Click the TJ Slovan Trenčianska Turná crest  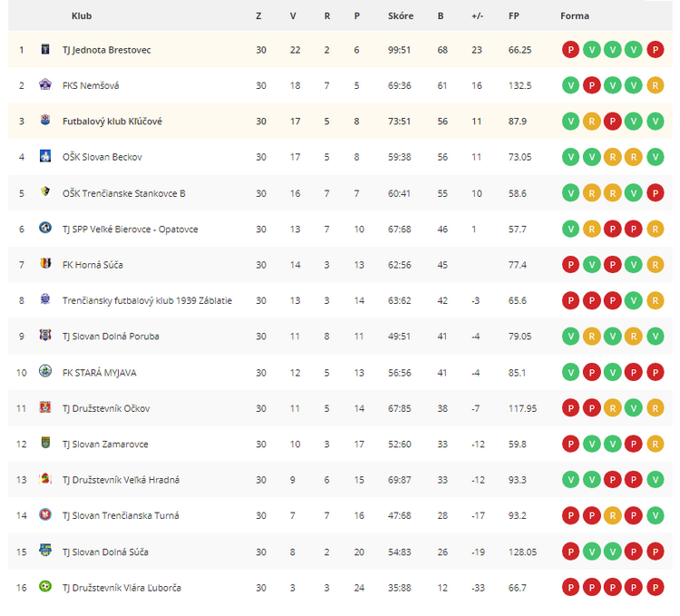pyautogui.click(x=45, y=514)
